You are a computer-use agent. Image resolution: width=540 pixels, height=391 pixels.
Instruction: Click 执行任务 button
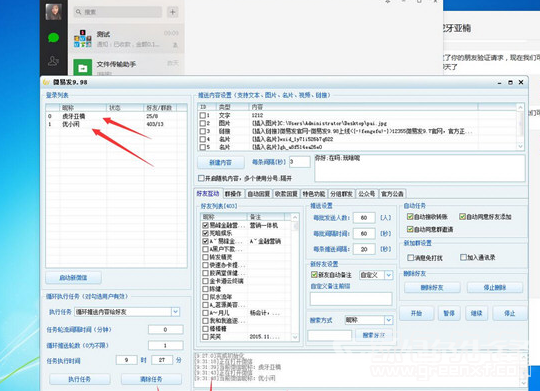80,379
